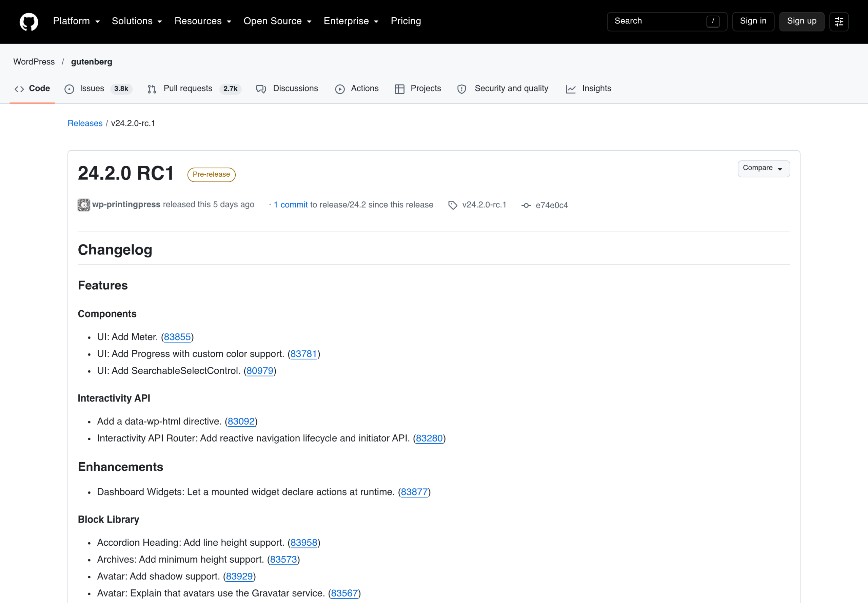Viewport: 868px width, 603px height.
Task: Open the WordPress organization link
Action: [34, 62]
